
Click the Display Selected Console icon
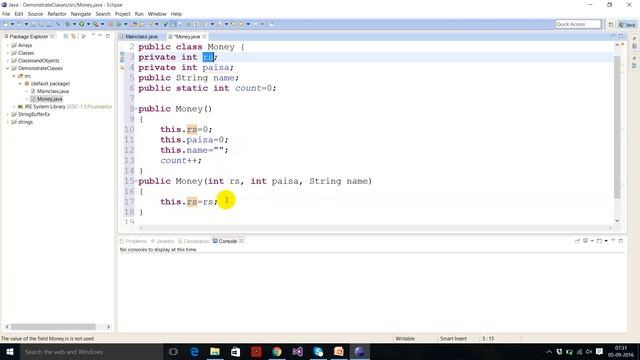point(585,241)
